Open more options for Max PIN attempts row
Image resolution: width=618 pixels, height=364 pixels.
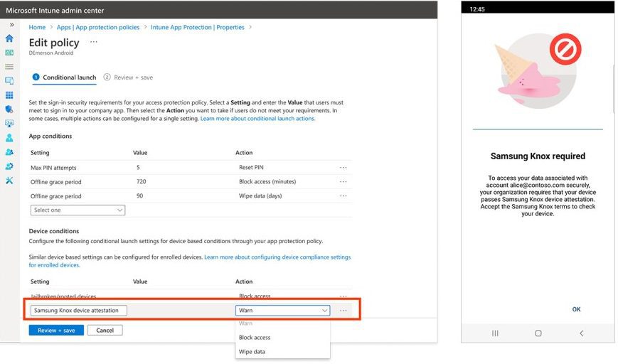coord(343,168)
